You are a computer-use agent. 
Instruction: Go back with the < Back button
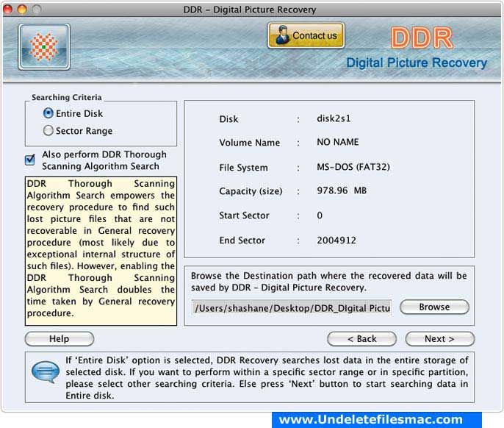point(362,339)
